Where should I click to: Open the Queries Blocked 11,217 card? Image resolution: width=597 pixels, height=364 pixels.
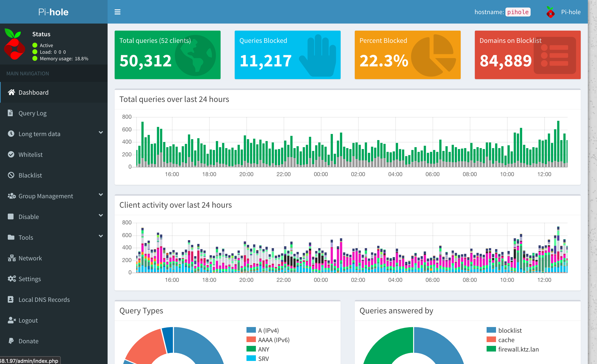coord(288,55)
